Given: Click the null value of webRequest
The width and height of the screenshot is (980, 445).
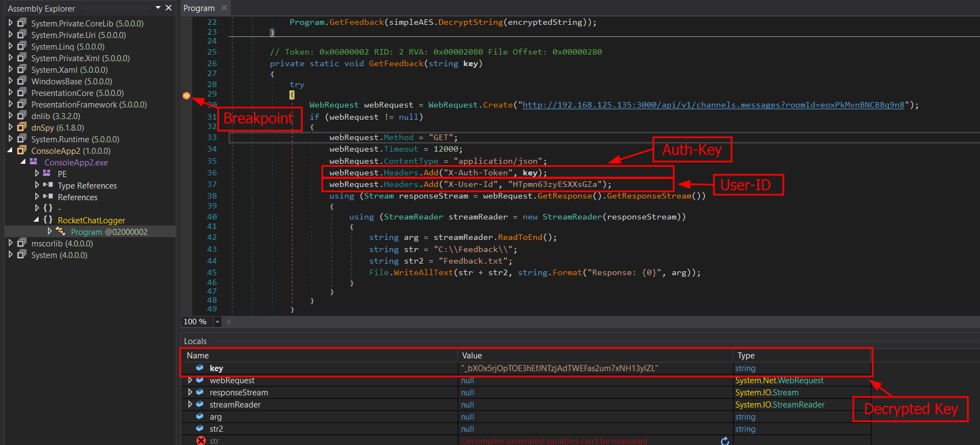Looking at the screenshot, I should pyautogui.click(x=468, y=380).
